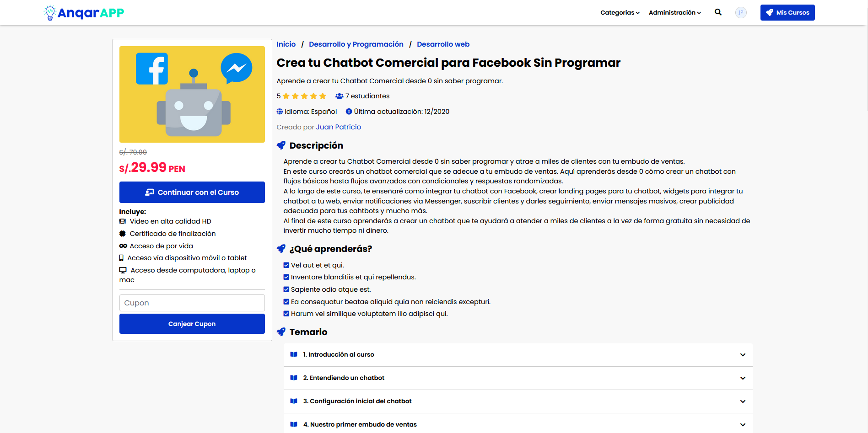Click the JP avatar icon

pyautogui.click(x=741, y=12)
